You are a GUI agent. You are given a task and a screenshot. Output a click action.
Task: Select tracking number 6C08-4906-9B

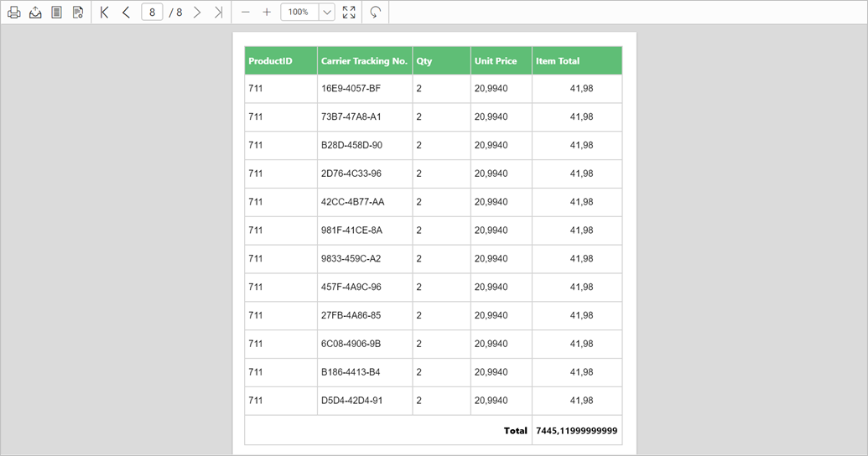[x=351, y=344]
